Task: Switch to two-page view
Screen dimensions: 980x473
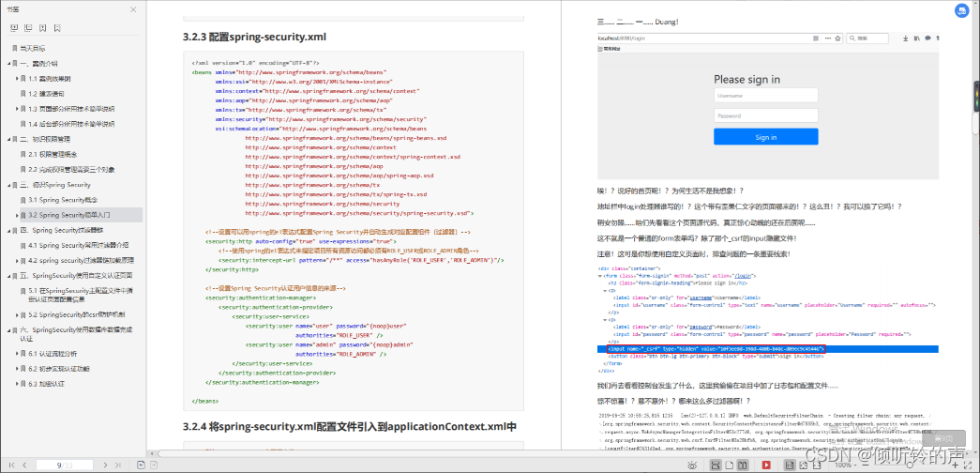Action: click(x=743, y=465)
